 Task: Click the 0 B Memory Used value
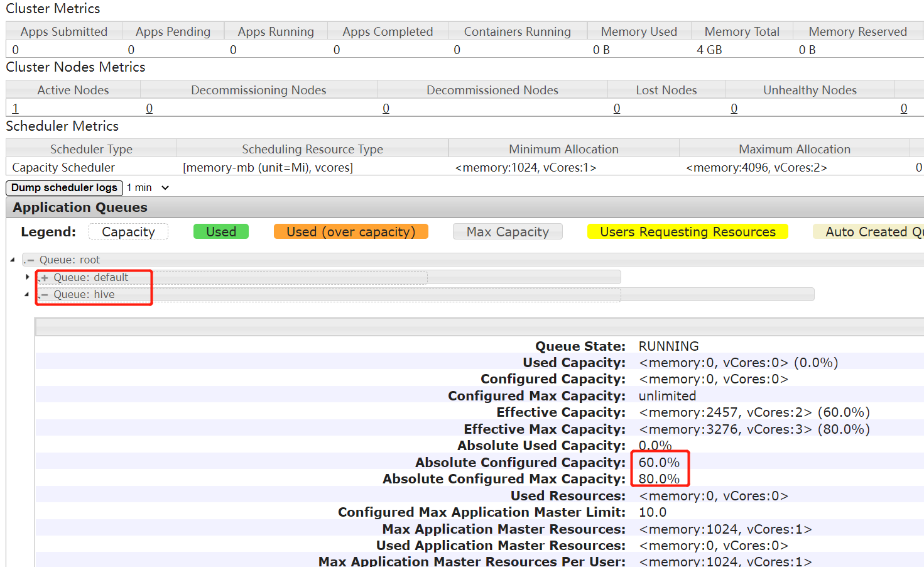(601, 50)
